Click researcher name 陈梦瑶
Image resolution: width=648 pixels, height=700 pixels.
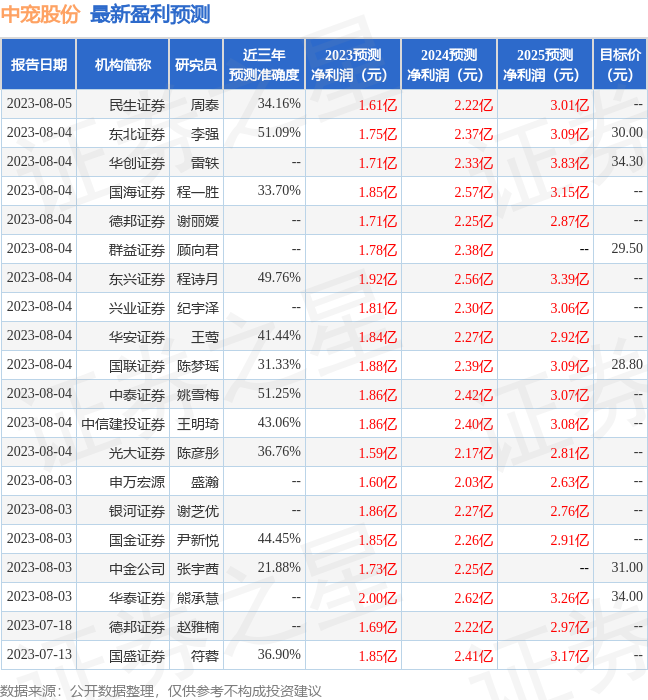[x=198, y=366]
